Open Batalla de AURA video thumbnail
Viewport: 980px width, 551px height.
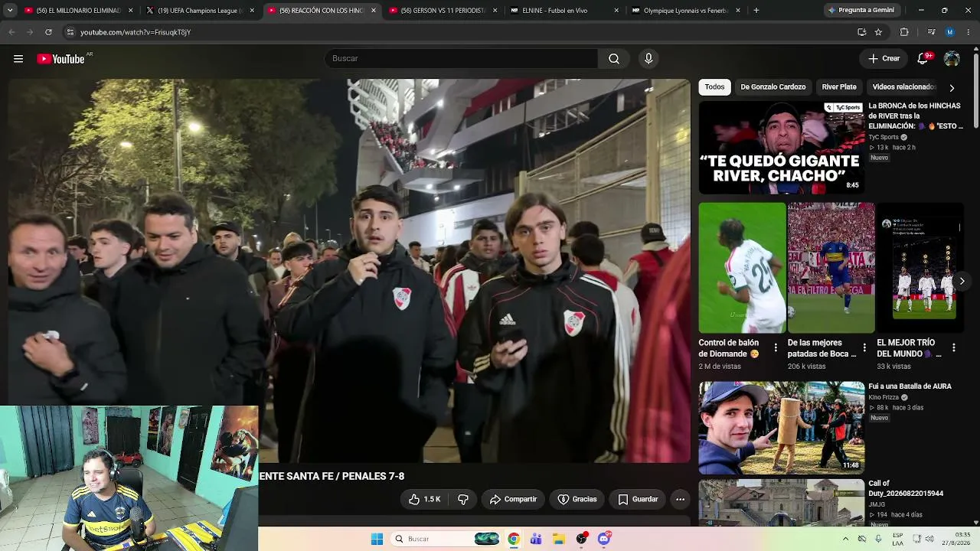781,428
